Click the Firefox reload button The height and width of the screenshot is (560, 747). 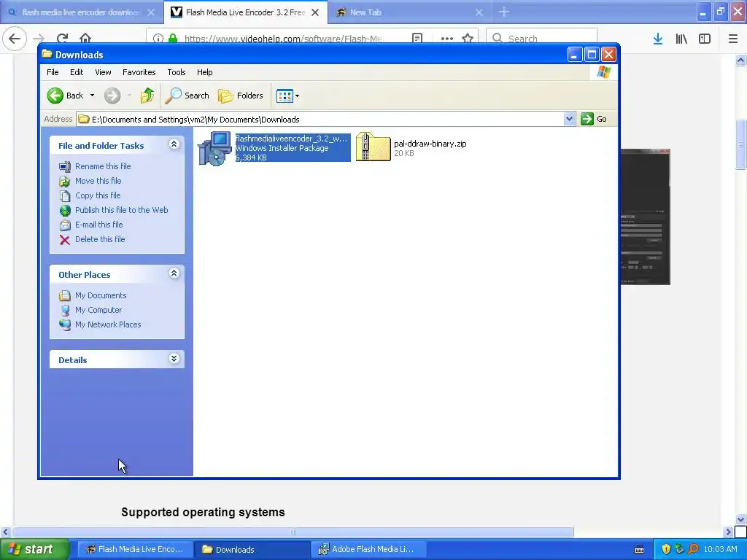pos(62,39)
